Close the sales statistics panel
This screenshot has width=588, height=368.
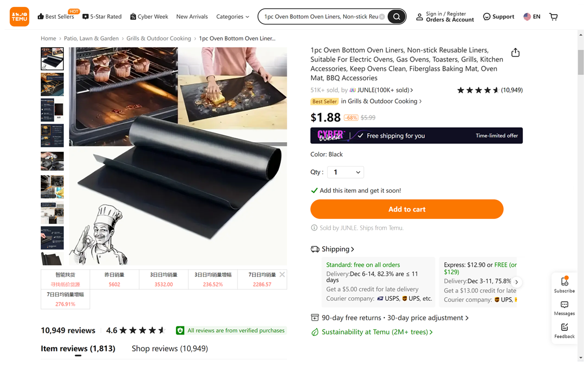pos(282,275)
